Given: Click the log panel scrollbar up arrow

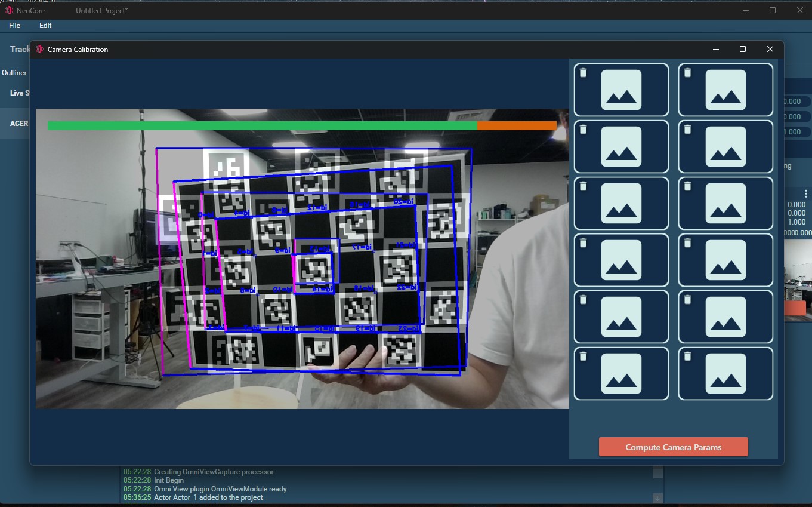Looking at the screenshot, I should pyautogui.click(x=657, y=472).
